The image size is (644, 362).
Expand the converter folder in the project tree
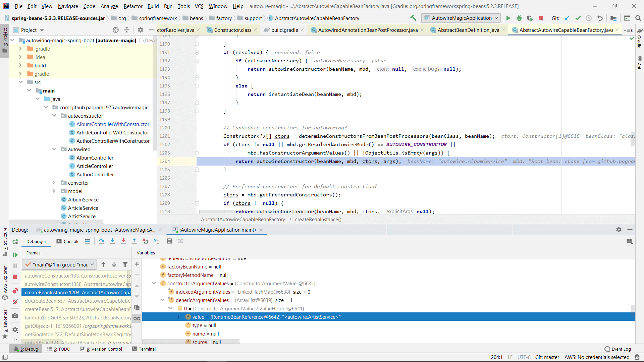[x=54, y=183]
